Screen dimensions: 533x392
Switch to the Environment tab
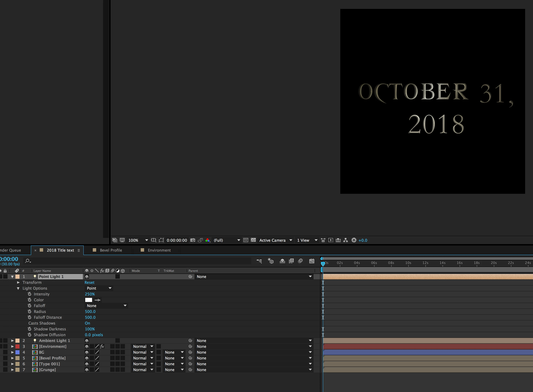click(159, 250)
